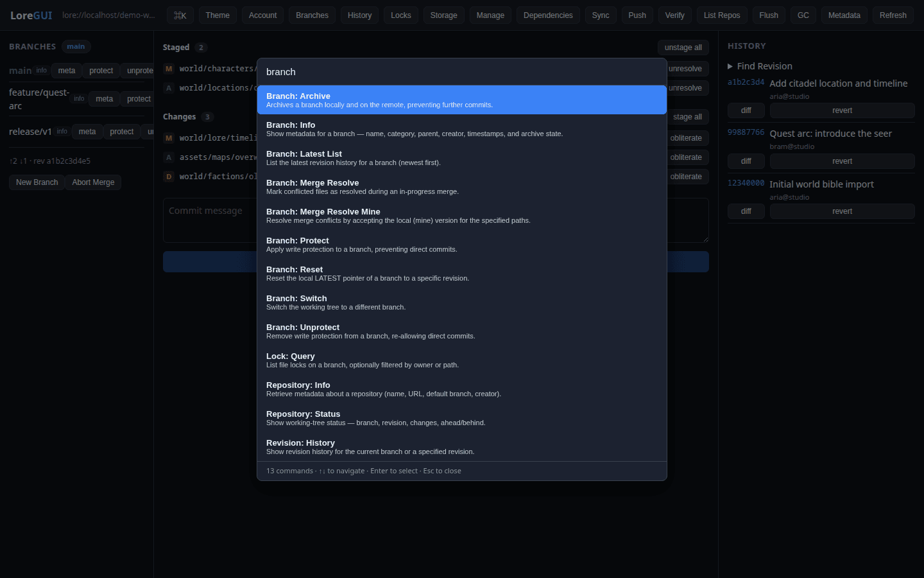924x578 pixels.
Task: Click the Refresh toolbar button
Action: click(x=893, y=15)
